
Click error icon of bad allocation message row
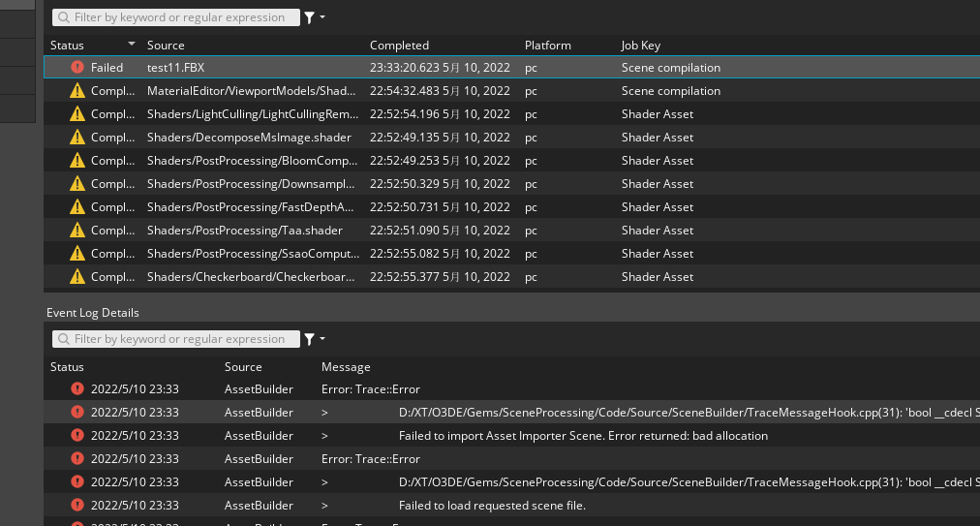pyautogui.click(x=77, y=435)
